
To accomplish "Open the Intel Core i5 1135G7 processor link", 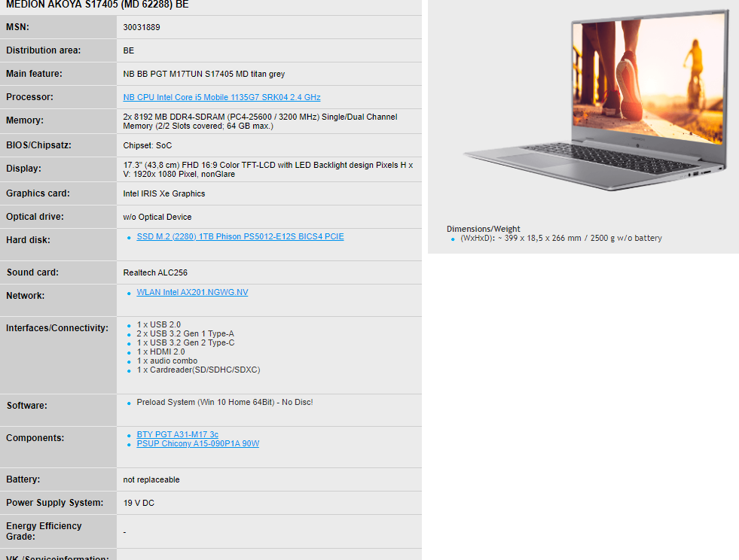I will point(221,98).
